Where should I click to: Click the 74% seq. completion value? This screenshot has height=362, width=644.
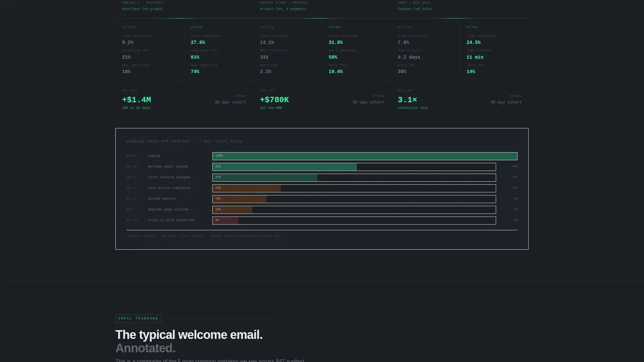coord(195,72)
